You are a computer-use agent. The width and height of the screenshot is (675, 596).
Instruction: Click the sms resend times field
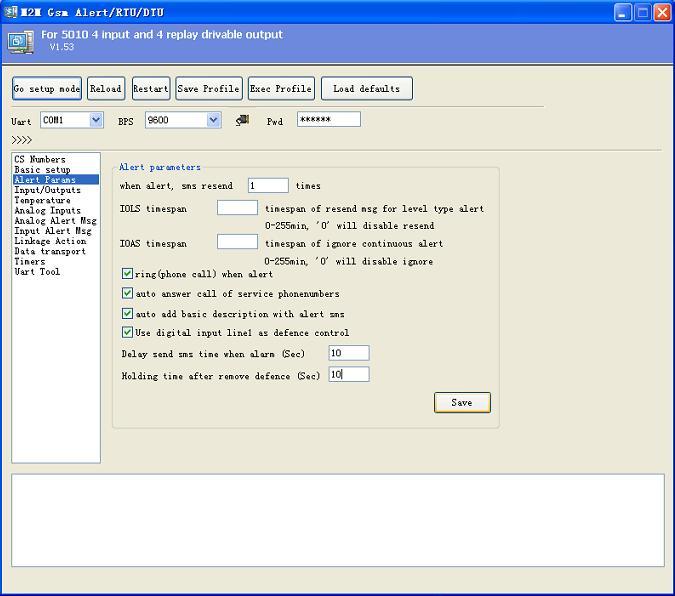click(x=268, y=186)
